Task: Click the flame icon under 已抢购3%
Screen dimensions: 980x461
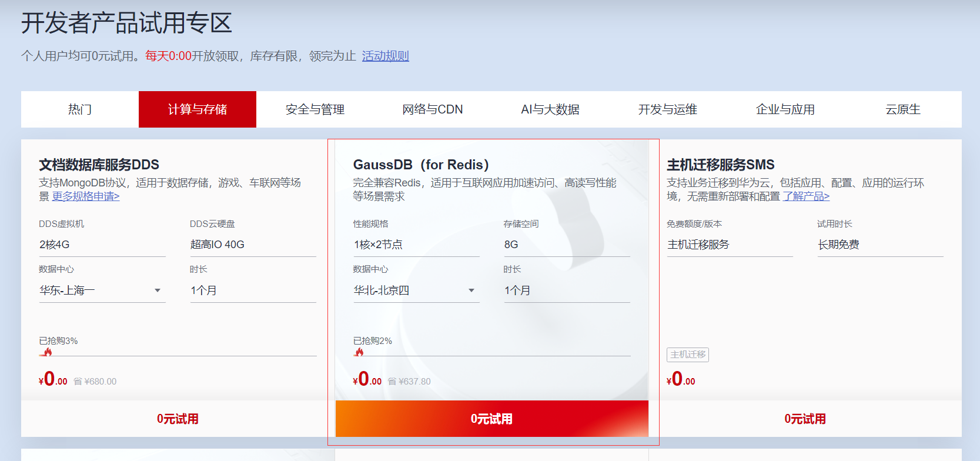Action: pyautogui.click(x=48, y=352)
